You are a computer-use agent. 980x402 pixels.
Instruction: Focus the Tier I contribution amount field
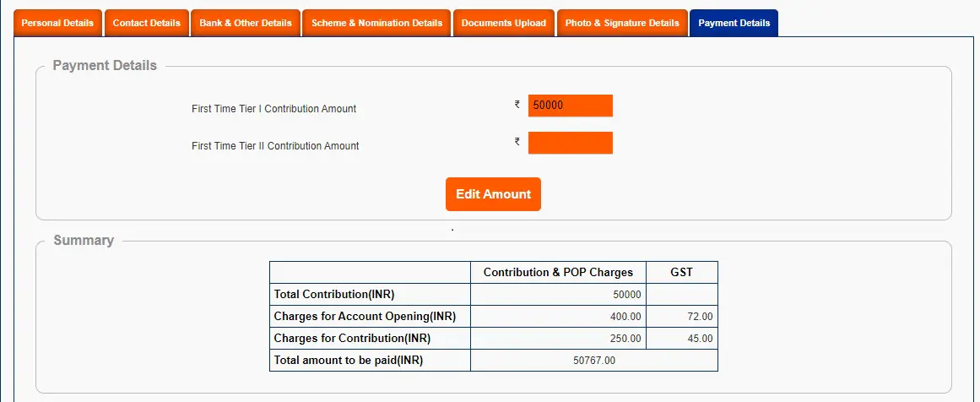point(570,106)
